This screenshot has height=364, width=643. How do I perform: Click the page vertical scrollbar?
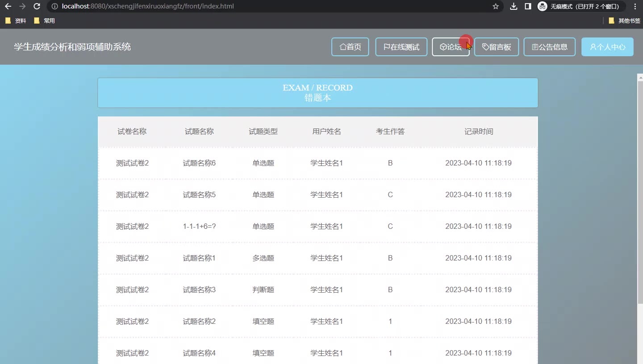[x=640, y=192]
